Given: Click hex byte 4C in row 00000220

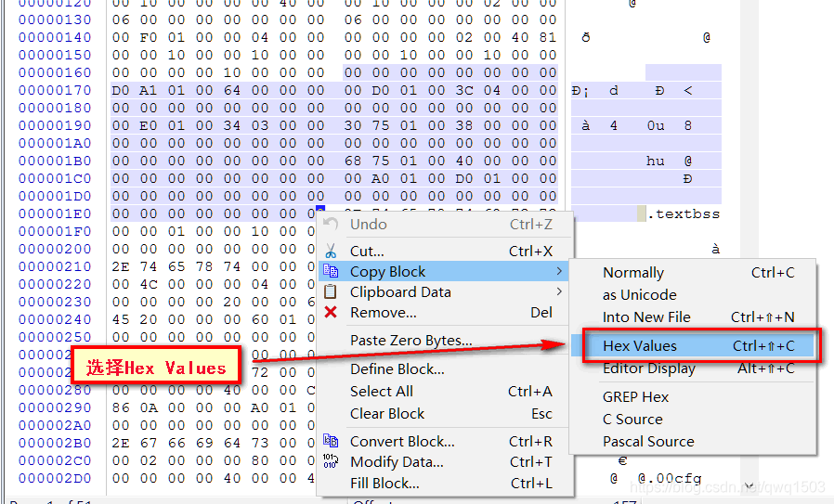Looking at the screenshot, I should [149, 284].
